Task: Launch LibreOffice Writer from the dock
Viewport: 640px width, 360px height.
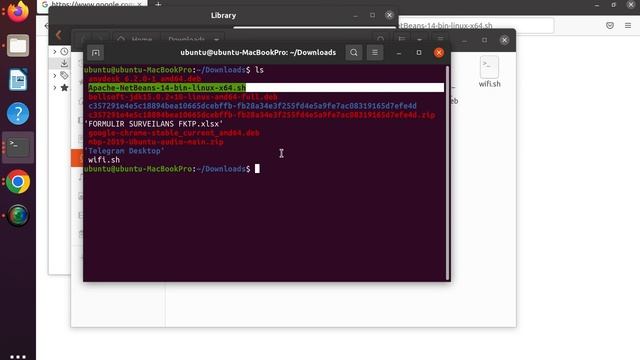Action: [18, 80]
